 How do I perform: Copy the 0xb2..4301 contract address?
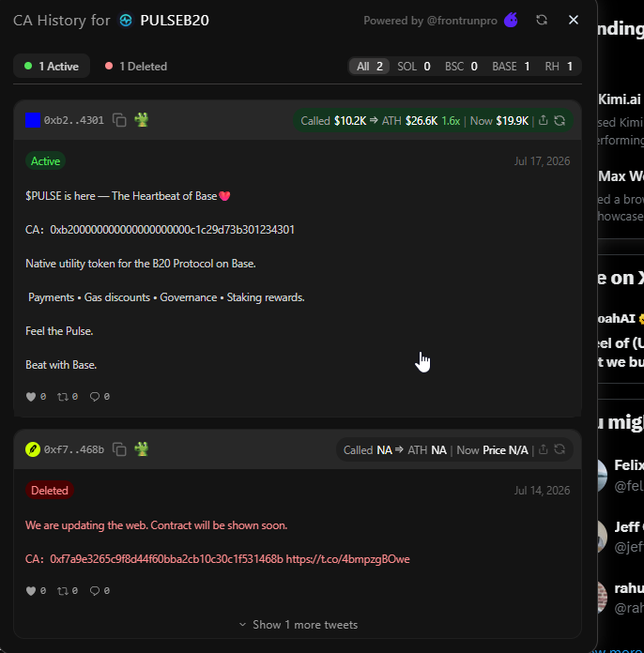coord(119,120)
